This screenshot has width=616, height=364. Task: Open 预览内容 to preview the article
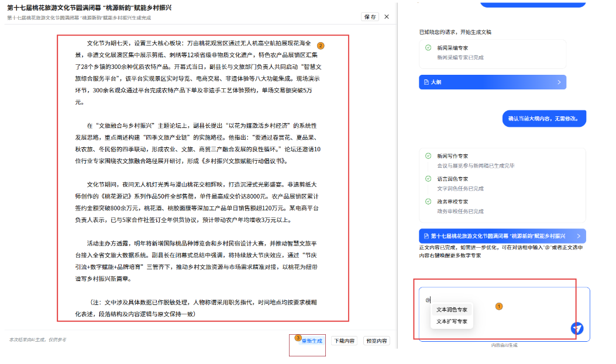click(x=376, y=341)
